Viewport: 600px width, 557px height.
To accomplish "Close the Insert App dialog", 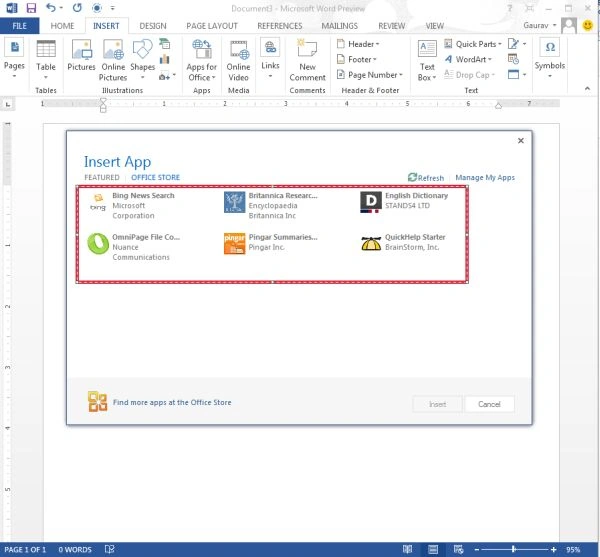I will (520, 141).
